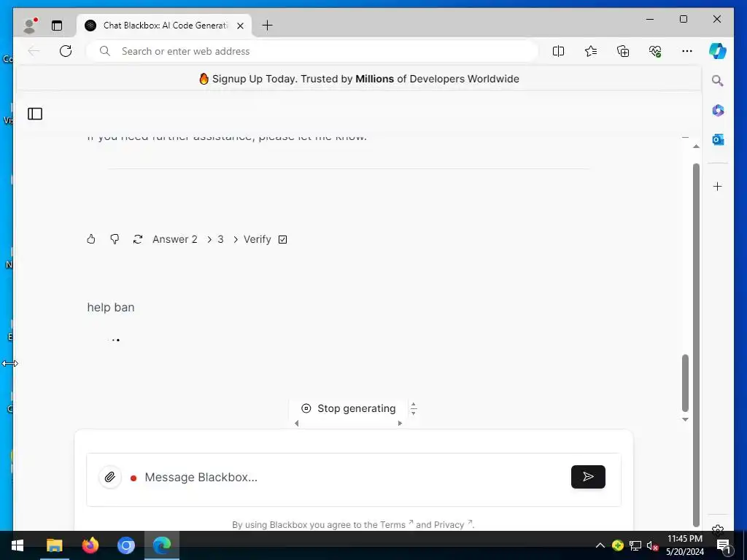Click the Message Blackbox input field
Viewport: 747px width, 560px height.
click(354, 477)
